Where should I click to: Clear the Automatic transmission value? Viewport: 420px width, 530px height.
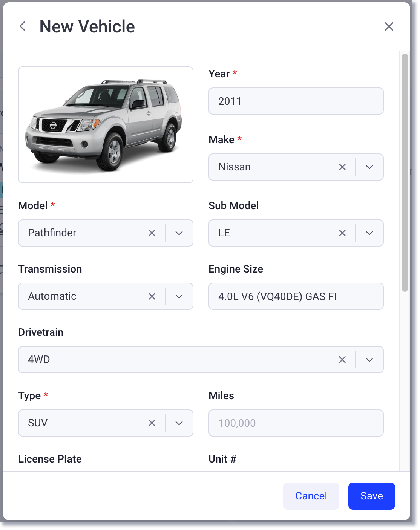pos(152,296)
